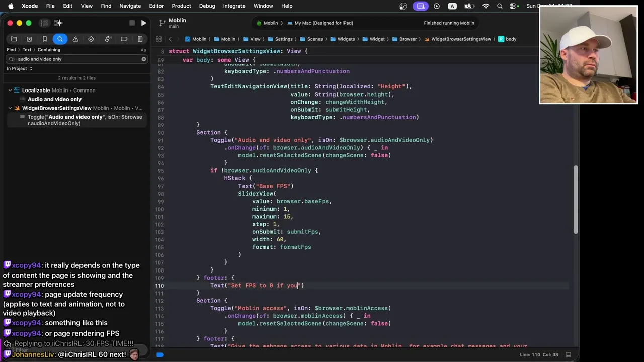644x362 pixels.
Task: Click the input source A icon
Action: (452, 6)
